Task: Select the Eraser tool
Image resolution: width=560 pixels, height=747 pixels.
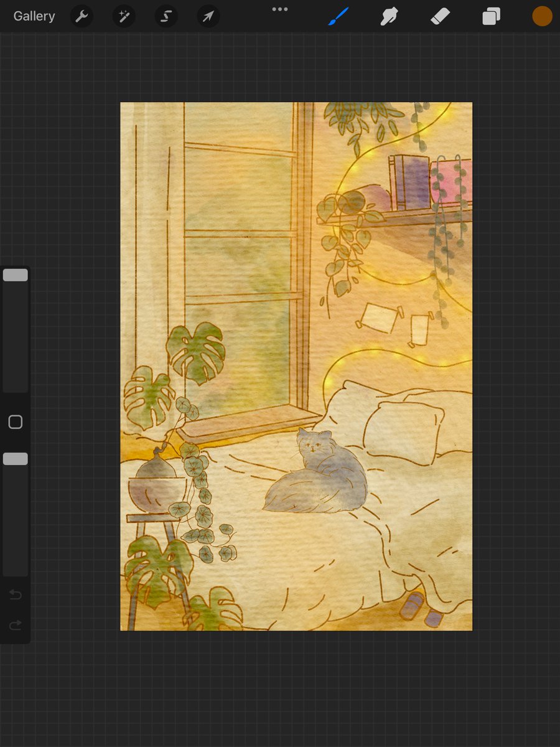Action: point(440,16)
